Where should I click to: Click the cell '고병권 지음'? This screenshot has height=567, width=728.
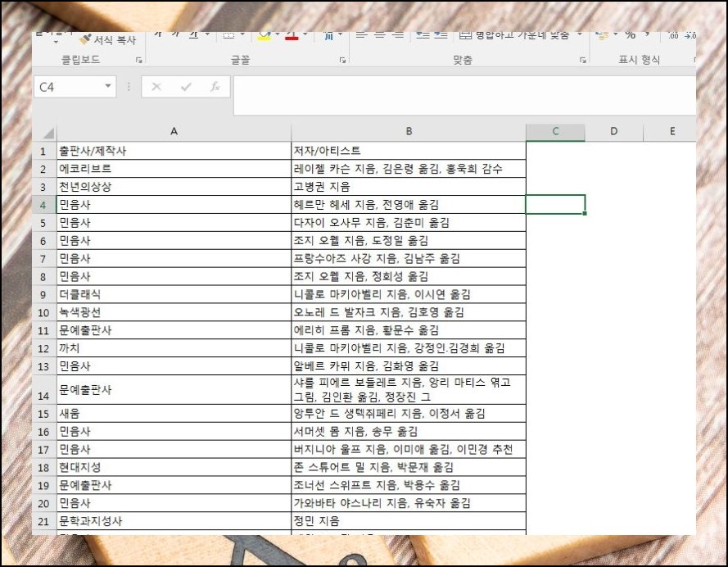coord(409,187)
